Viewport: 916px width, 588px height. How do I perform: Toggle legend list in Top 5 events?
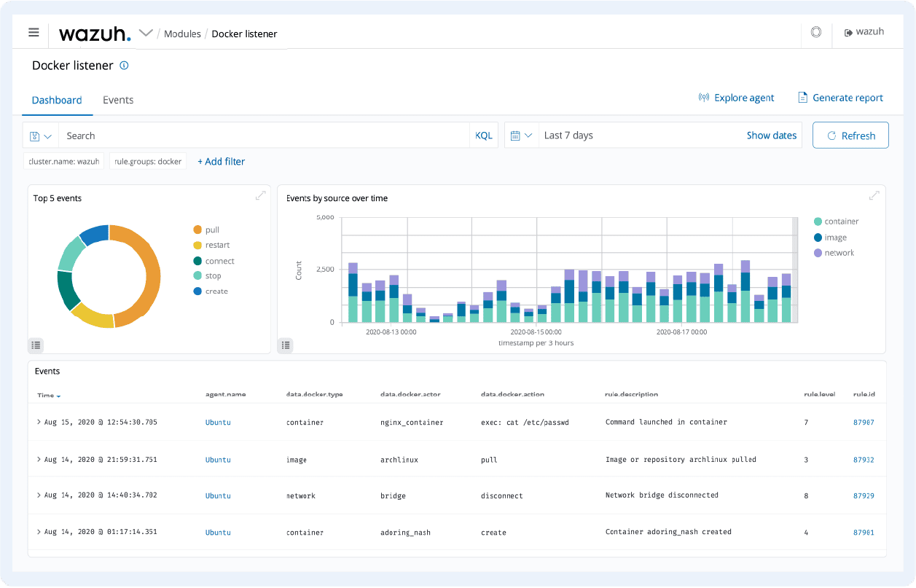tap(36, 345)
